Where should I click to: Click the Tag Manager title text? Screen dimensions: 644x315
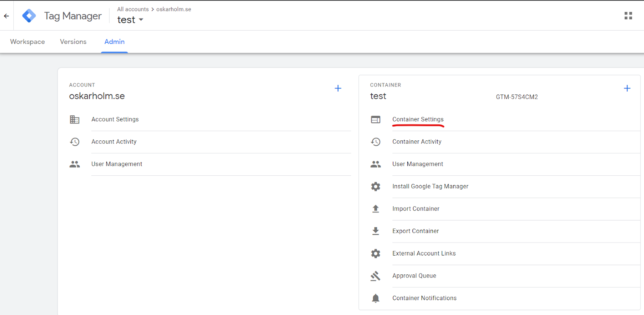tap(73, 16)
